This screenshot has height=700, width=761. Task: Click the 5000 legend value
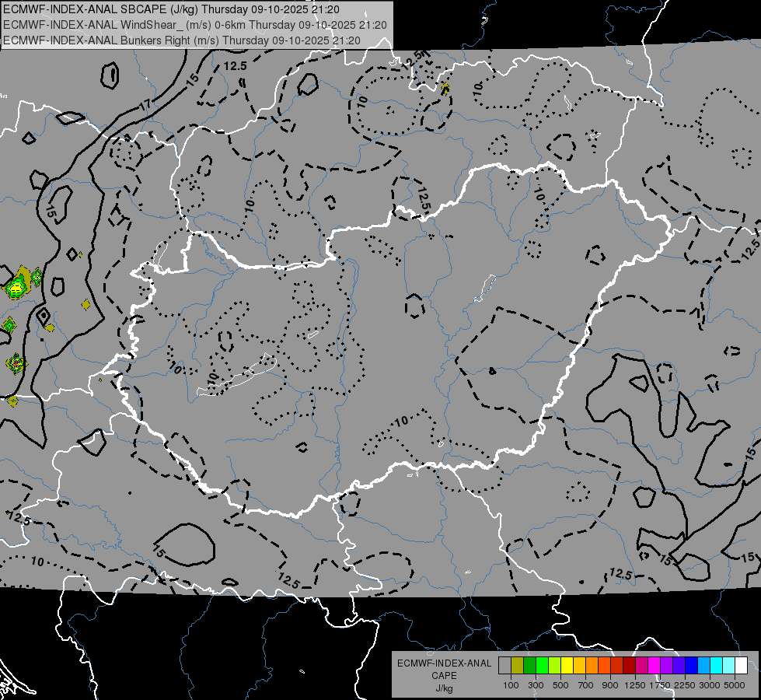(735, 685)
